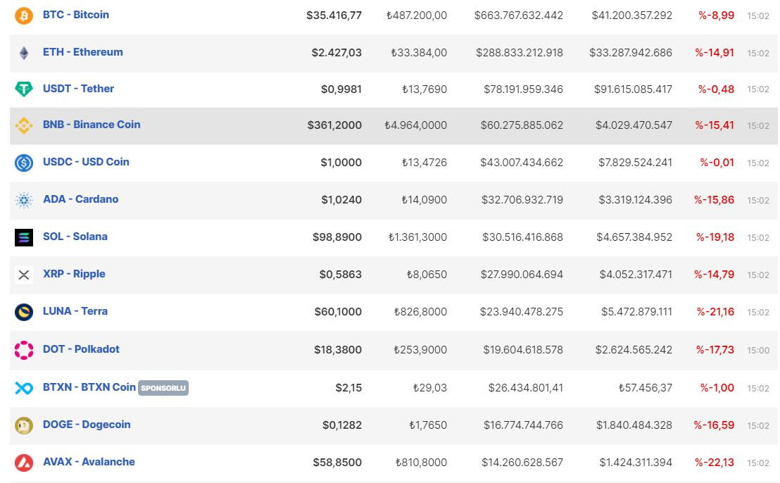The height and width of the screenshot is (483, 780).
Task: Open the ADA - Cardano link
Action: click(x=81, y=199)
